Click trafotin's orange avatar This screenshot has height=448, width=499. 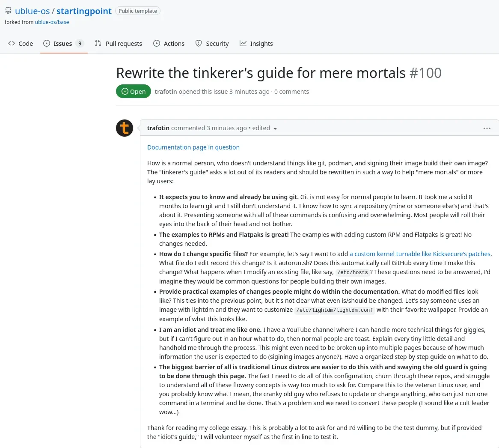click(x=125, y=128)
